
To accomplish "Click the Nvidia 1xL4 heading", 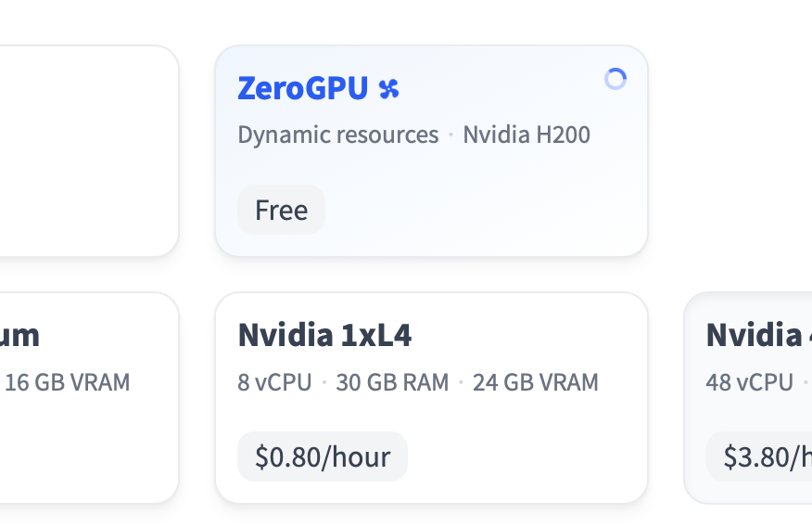I will coord(324,336).
